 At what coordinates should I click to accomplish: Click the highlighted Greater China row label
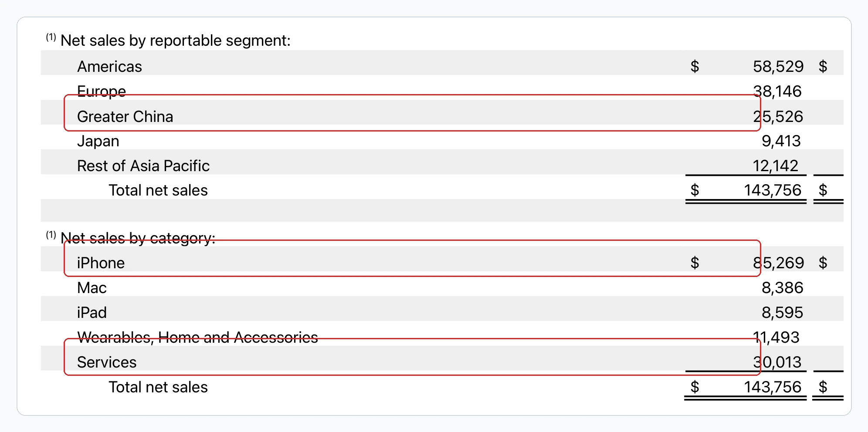point(125,117)
